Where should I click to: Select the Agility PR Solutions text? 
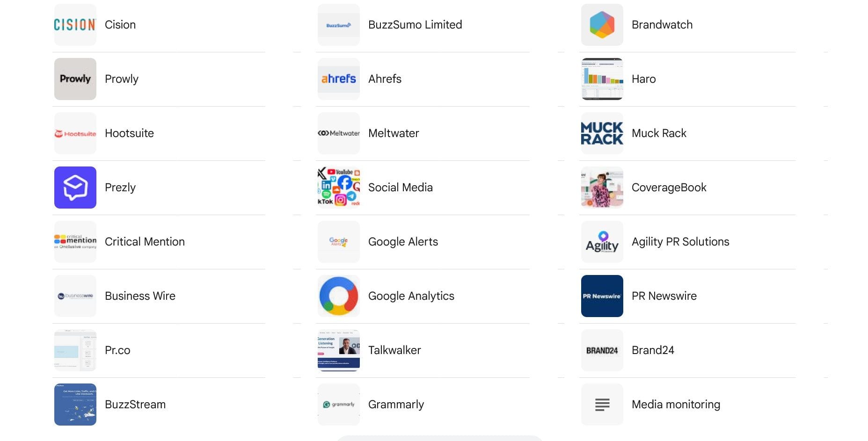(680, 242)
